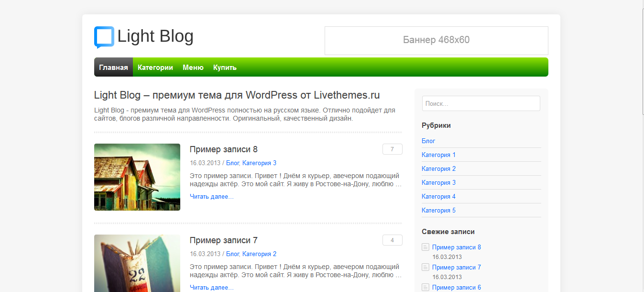Click the Рубрики sidebar heading
The width and height of the screenshot is (644, 292).
pos(436,125)
